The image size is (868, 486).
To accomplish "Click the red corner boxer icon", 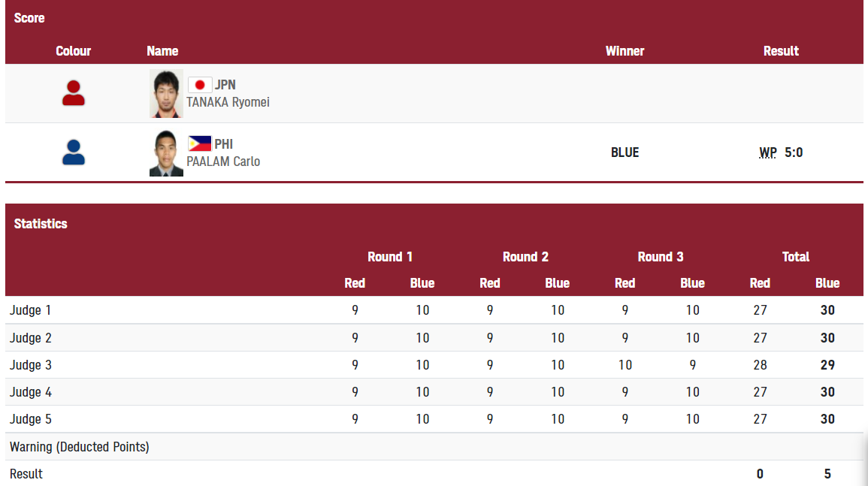I will [x=73, y=93].
